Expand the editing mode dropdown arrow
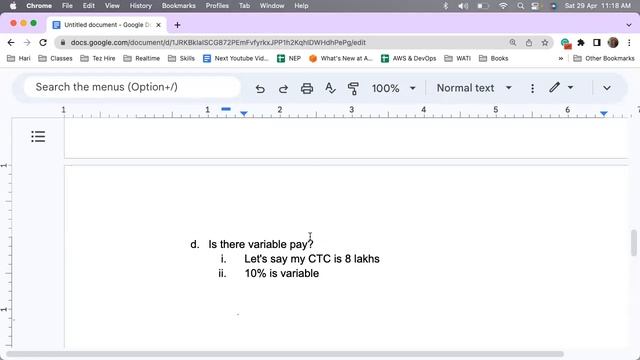The height and width of the screenshot is (360, 640). (570, 88)
